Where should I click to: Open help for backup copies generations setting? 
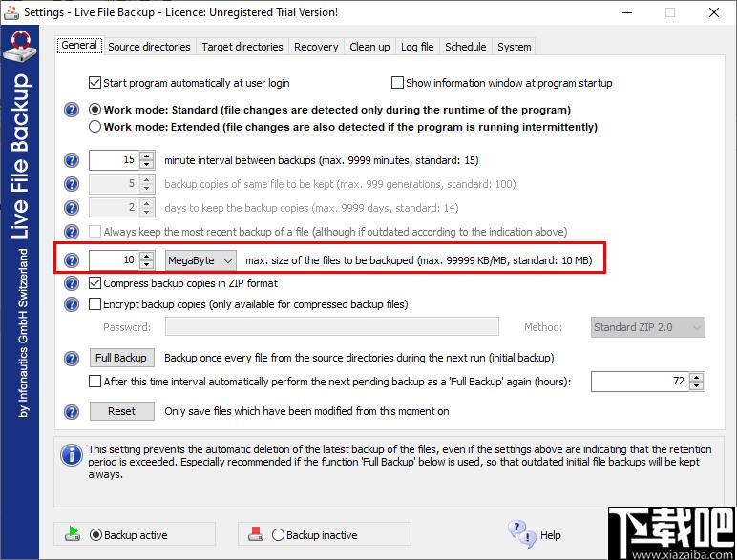[72, 184]
